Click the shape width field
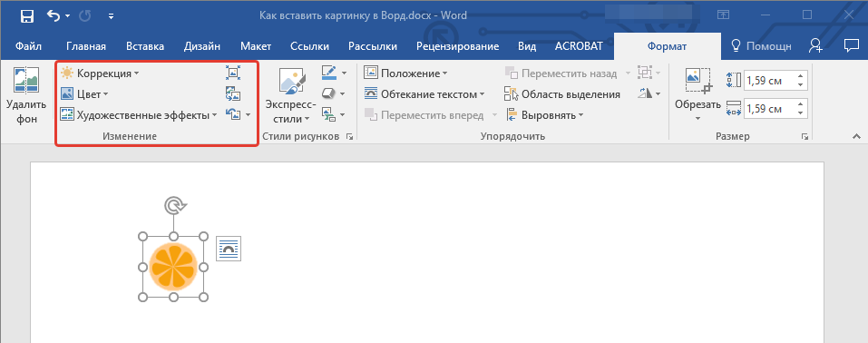868x343 pixels. 768,109
